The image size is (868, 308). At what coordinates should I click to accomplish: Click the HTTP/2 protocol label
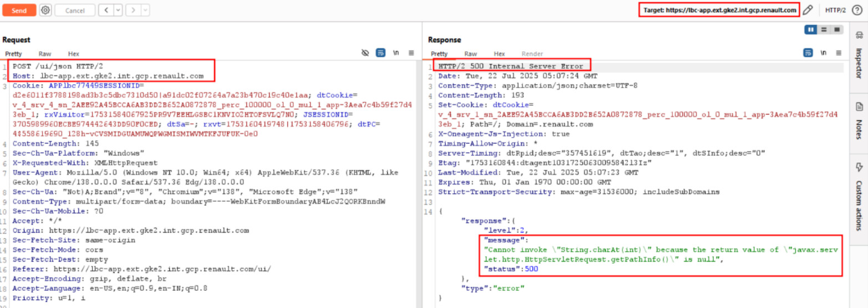click(835, 10)
